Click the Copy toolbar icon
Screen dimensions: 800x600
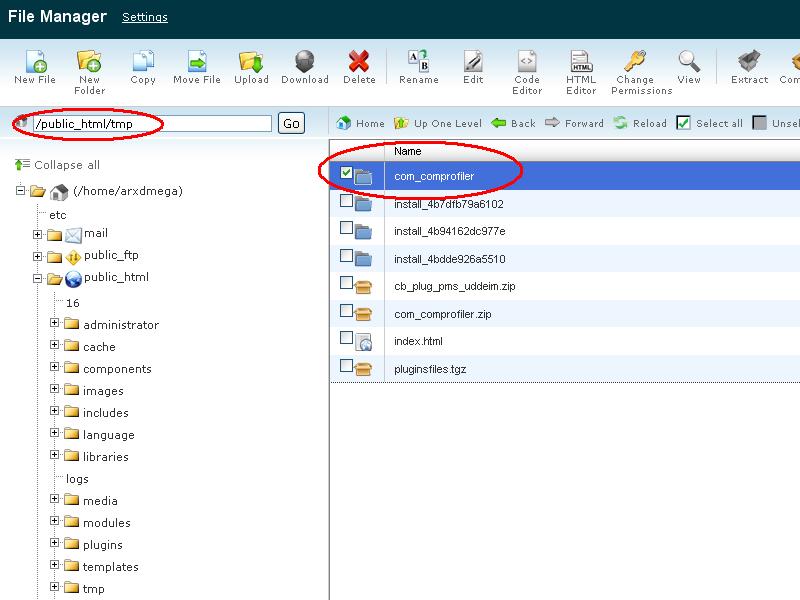143,61
